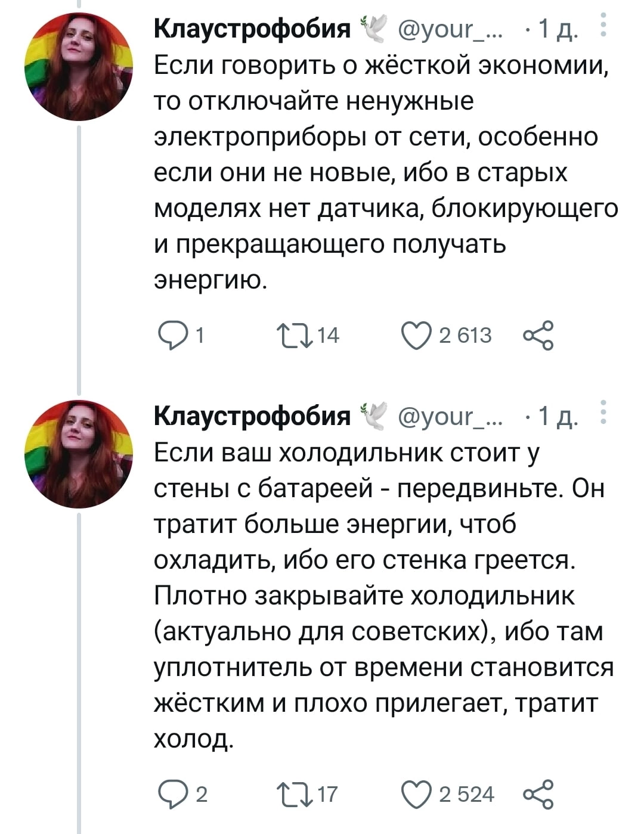
Task: Open the first tweet's three-dot options menu
Action: point(603,27)
